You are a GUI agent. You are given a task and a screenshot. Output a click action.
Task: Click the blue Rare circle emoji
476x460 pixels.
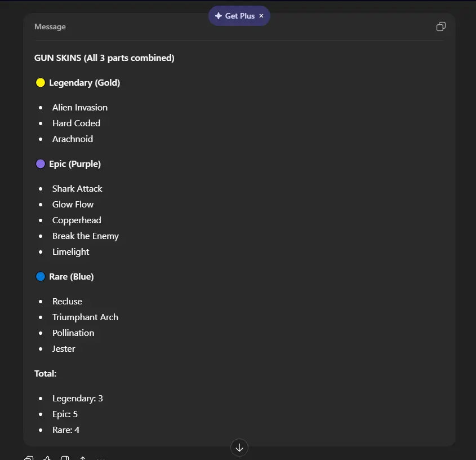(41, 277)
